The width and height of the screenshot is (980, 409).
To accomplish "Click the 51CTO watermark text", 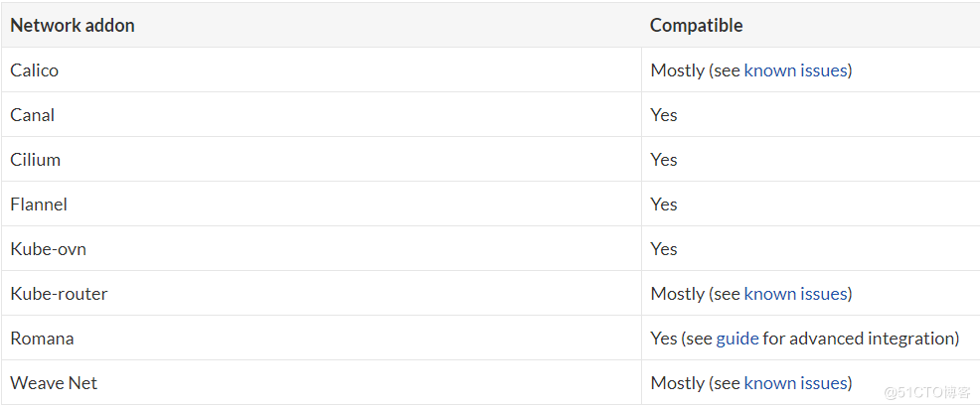I will coord(928,392).
